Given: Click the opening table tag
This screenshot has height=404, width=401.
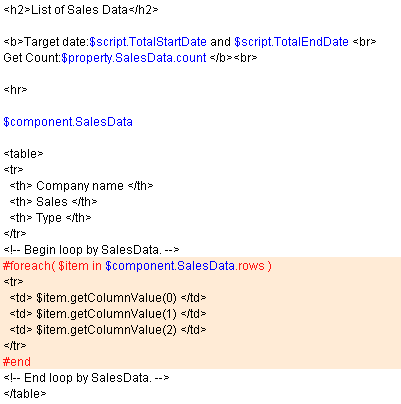Looking at the screenshot, I should tap(23, 154).
